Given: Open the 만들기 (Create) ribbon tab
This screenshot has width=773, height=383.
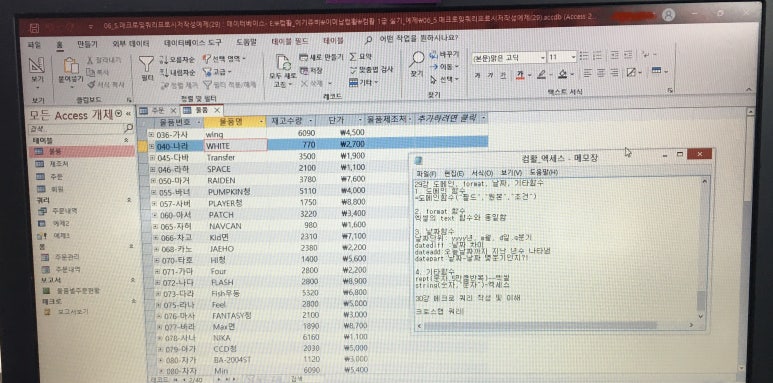Looking at the screenshot, I should (x=87, y=44).
